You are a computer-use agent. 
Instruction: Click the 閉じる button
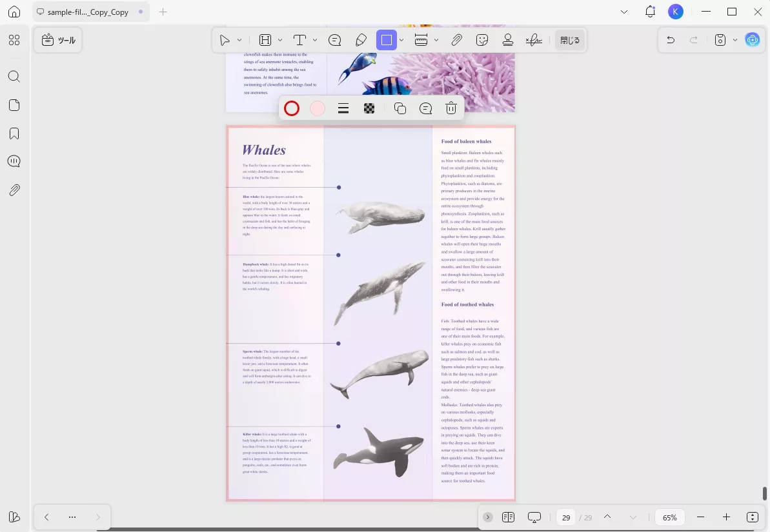coord(570,40)
